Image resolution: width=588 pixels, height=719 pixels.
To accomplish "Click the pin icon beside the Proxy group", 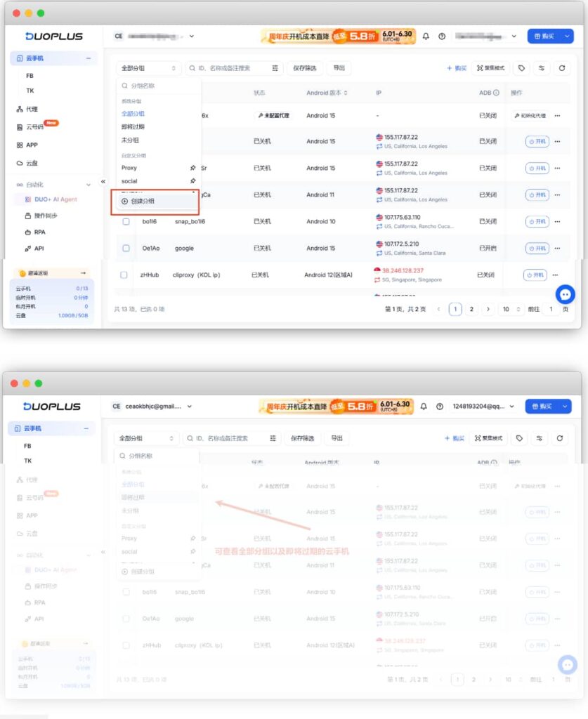I will coord(192,168).
